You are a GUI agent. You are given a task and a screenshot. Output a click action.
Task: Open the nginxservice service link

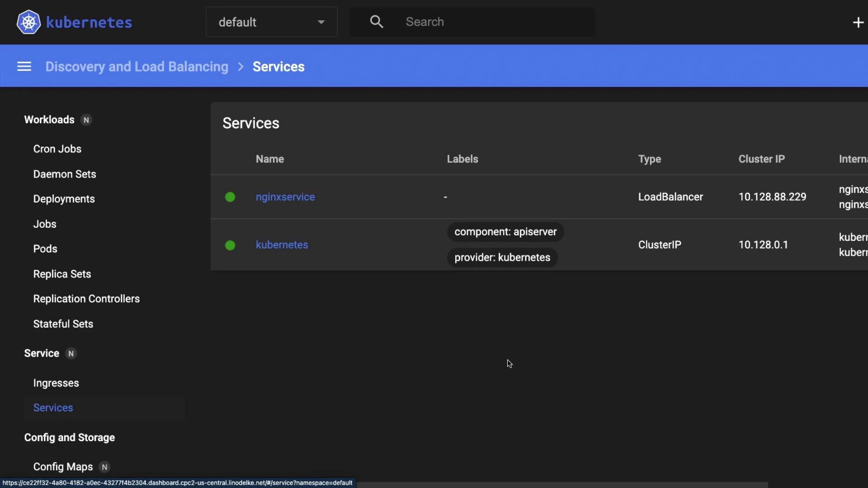pos(285,197)
